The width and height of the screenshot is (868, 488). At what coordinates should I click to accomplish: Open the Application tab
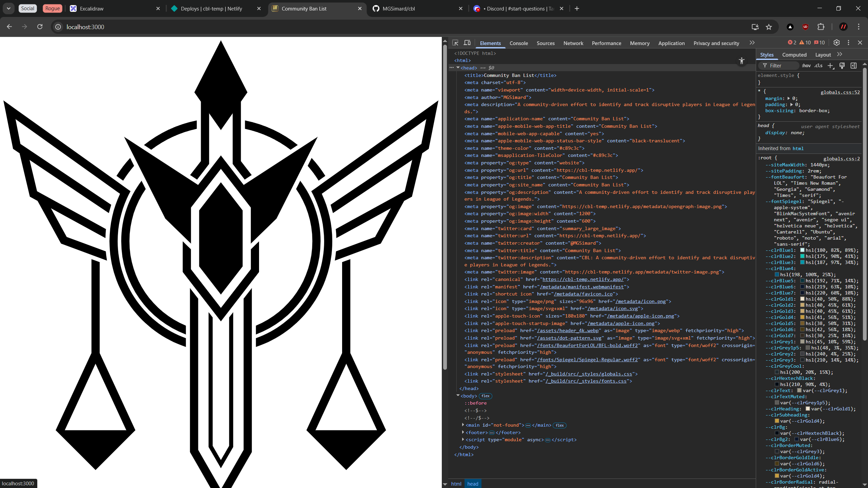click(x=671, y=43)
